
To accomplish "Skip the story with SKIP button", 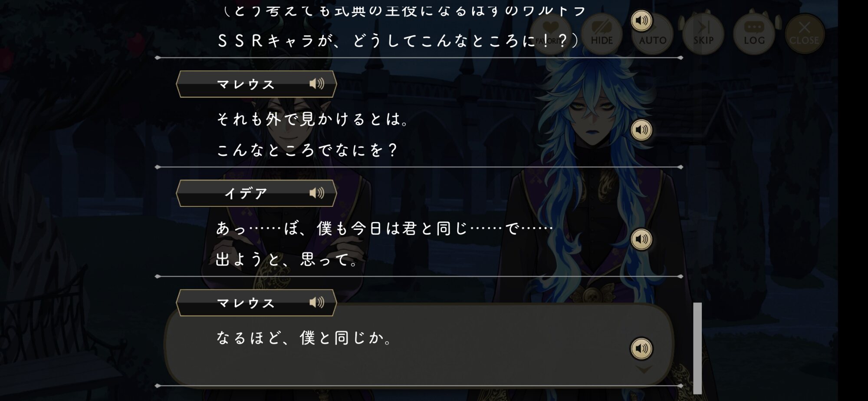I will [x=703, y=33].
